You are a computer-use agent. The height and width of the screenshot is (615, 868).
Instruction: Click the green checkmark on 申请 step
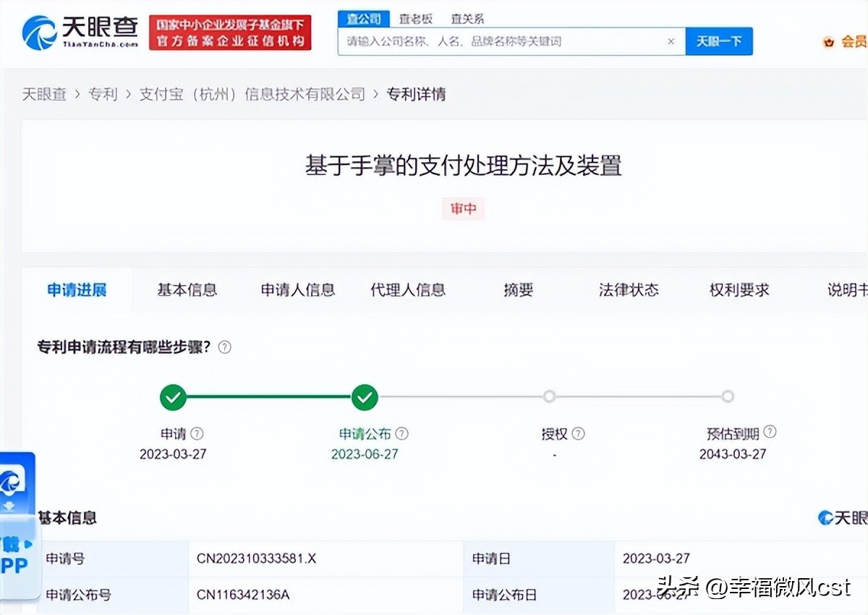click(x=172, y=396)
